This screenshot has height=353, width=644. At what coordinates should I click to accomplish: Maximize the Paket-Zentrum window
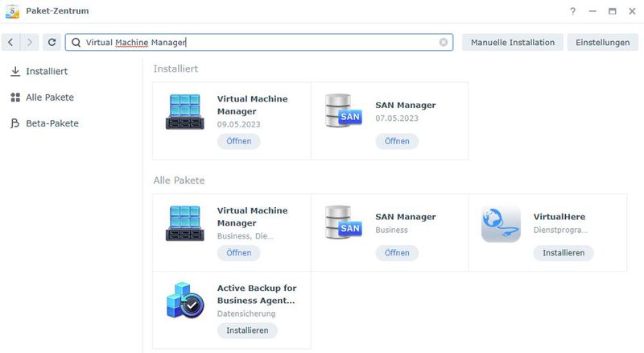coord(612,11)
